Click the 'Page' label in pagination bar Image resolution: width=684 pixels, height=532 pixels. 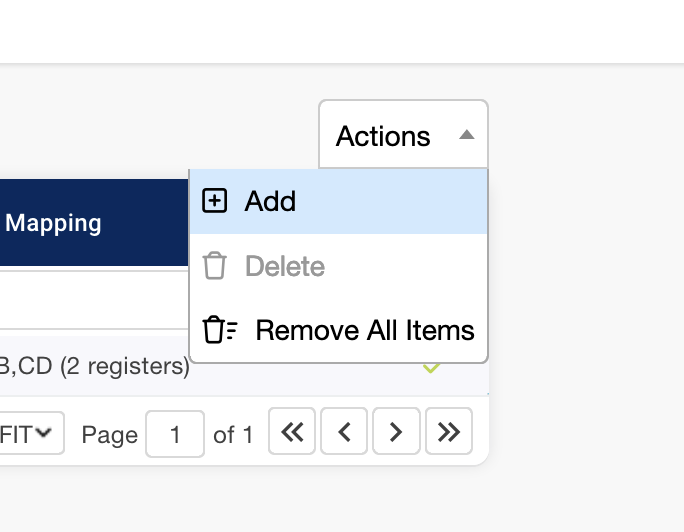109,434
